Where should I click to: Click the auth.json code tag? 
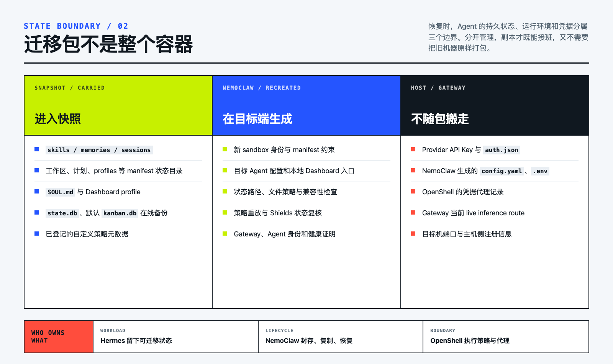click(x=502, y=150)
